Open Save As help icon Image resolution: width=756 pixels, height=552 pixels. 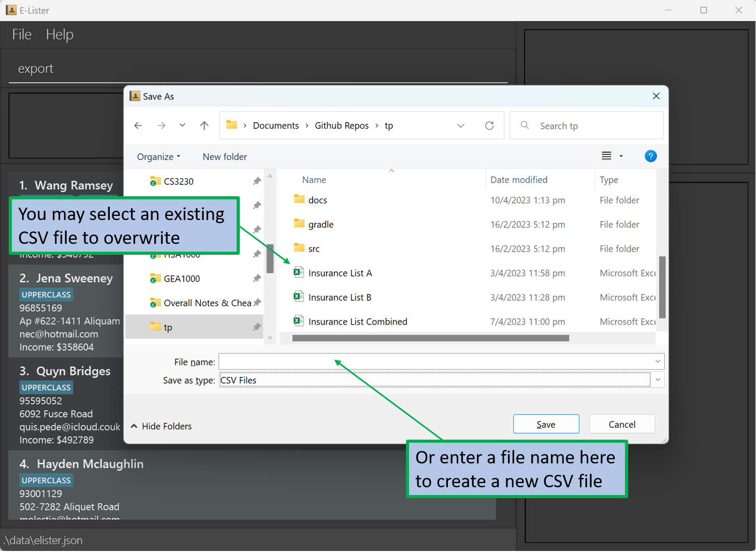coord(650,156)
